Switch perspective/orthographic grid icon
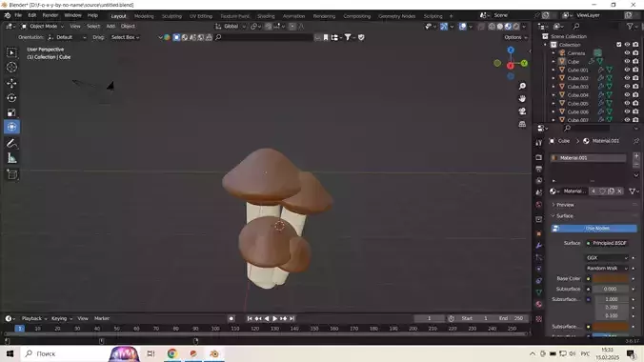This screenshot has width=644, height=362. (x=522, y=124)
